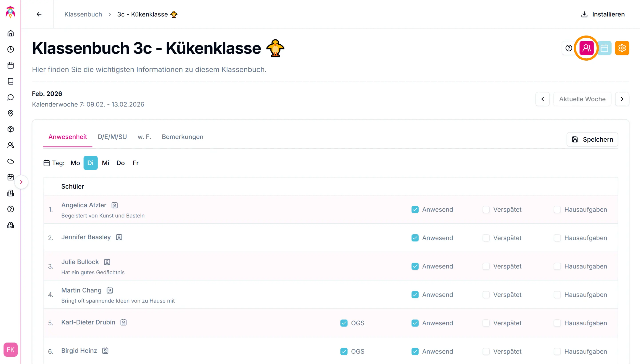Click the chat bubble sidebar icon
Image resolution: width=640 pixels, height=364 pixels.
10,97
